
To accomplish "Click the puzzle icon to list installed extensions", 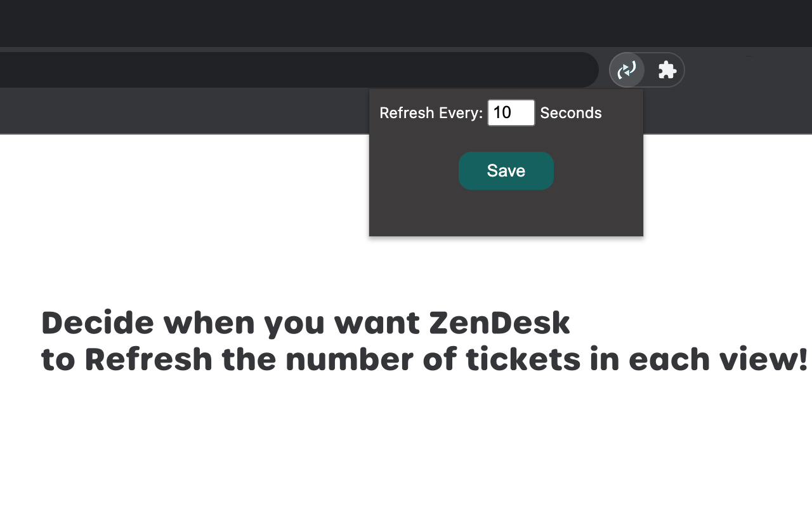I will tap(667, 70).
